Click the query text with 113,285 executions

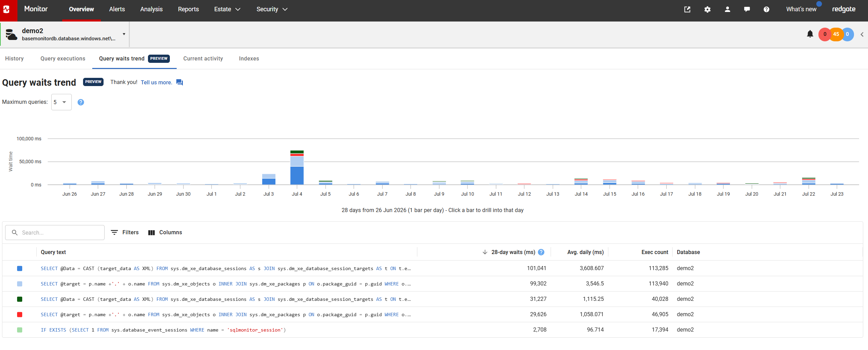226,268
